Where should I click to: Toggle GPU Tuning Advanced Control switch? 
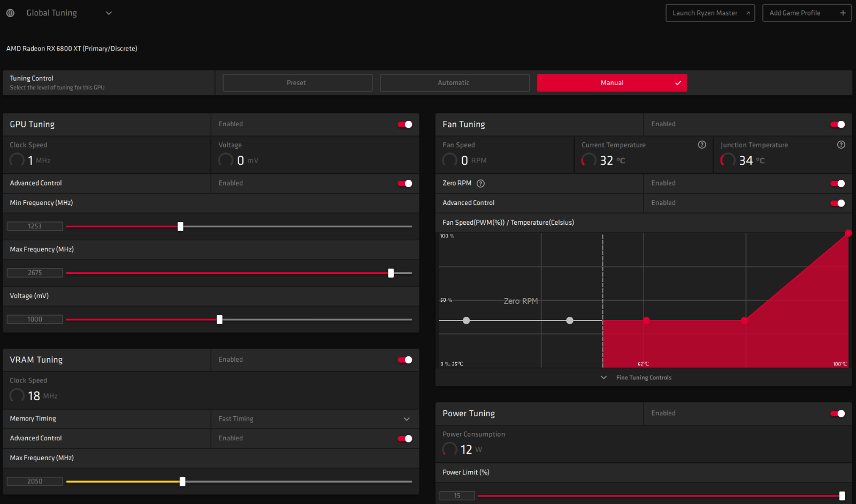coord(405,184)
